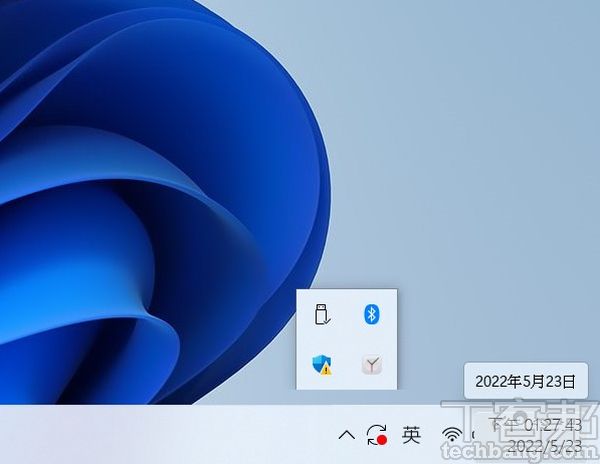Image resolution: width=600 pixels, height=464 pixels.
Task: Open Wi-Fi network quick settings icon
Action: tap(452, 435)
